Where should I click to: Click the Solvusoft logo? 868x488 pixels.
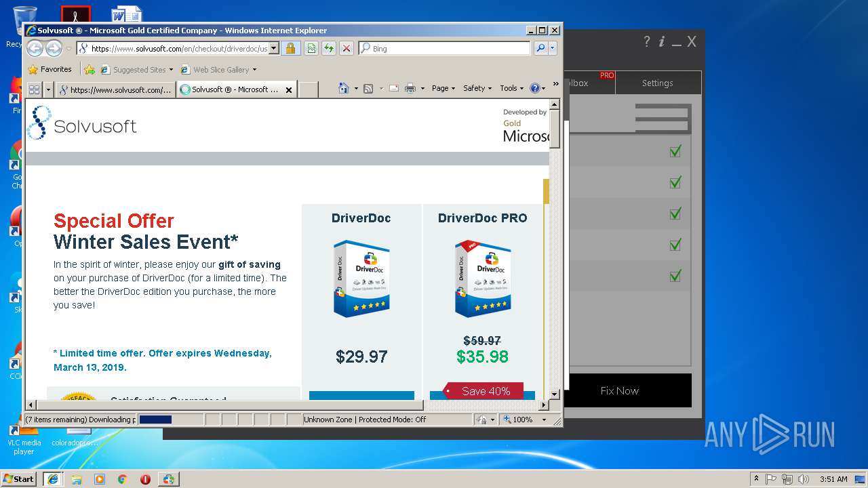[x=82, y=124]
